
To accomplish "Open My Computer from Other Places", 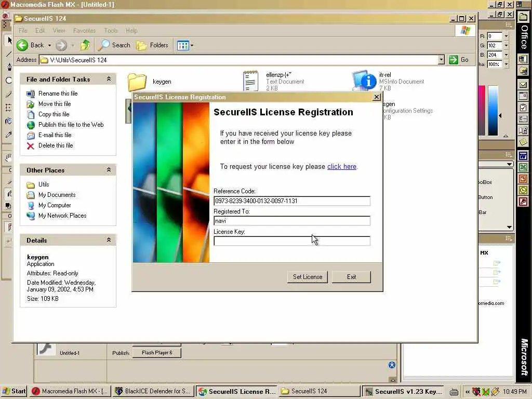I will pos(54,205).
